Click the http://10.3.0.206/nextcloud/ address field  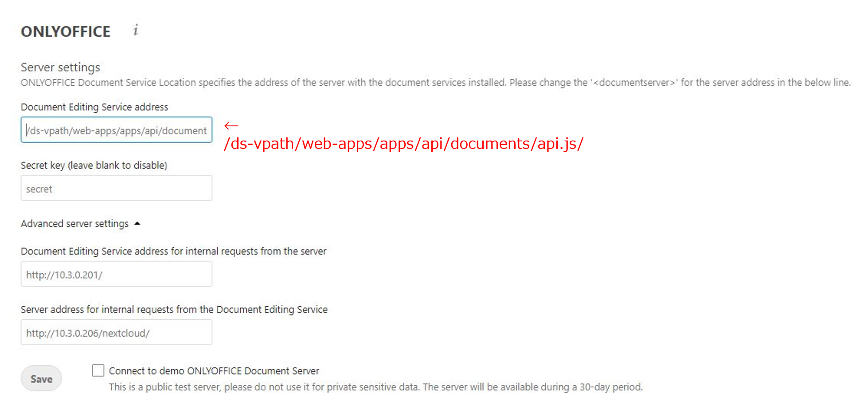pyautogui.click(x=116, y=332)
